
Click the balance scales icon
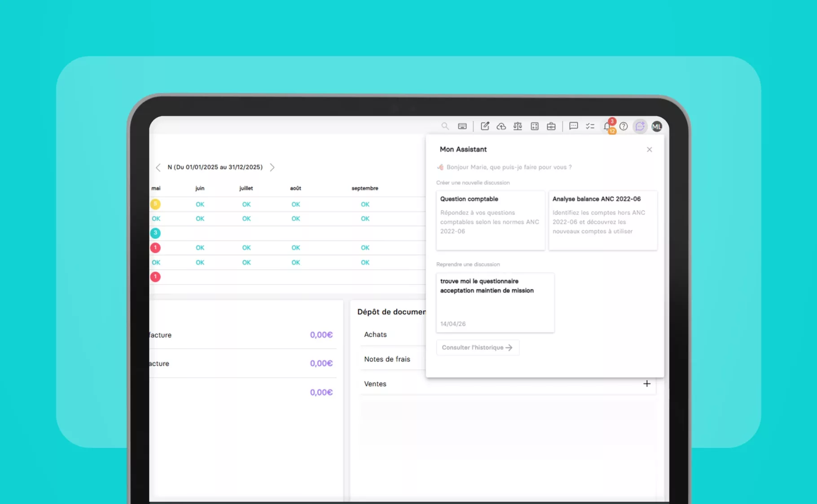pos(518,126)
